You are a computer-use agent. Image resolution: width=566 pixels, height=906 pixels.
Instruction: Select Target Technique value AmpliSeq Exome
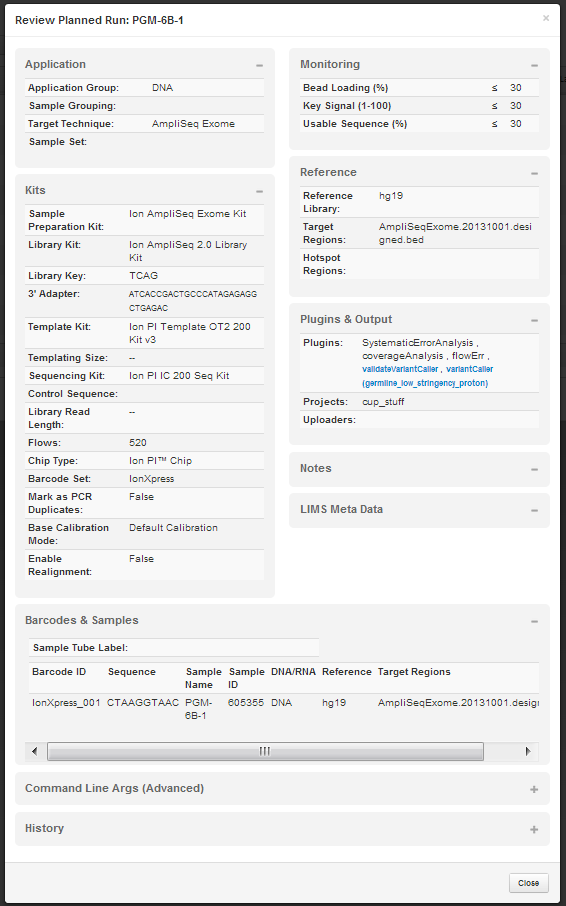193,124
